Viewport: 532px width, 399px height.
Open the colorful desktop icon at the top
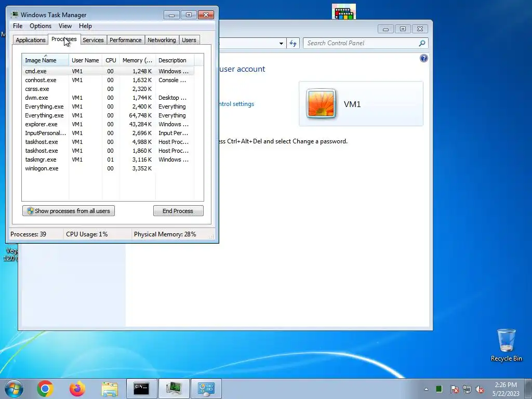[344, 12]
